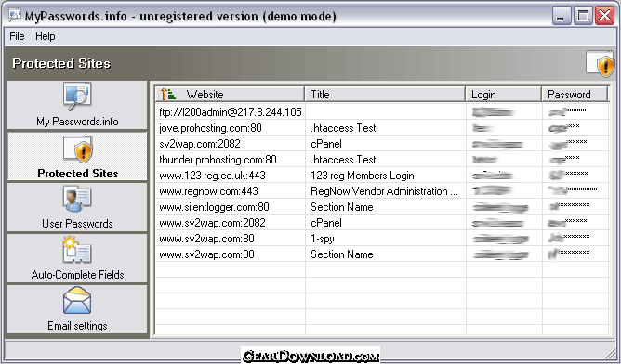This screenshot has height=364, width=621.
Task: Click the cPanel title in the sv2wap.com:2082 row
Action: [x=326, y=144]
